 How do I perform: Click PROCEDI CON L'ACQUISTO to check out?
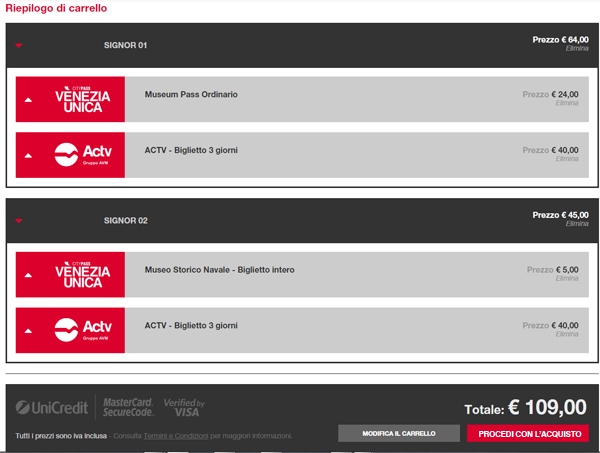tap(528, 433)
